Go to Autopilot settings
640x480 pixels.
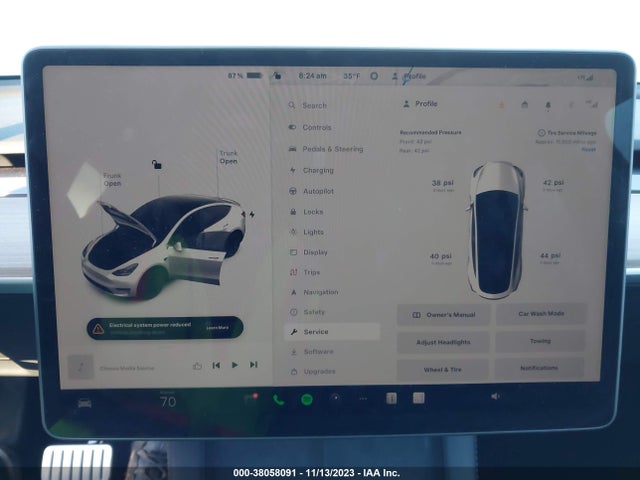click(311, 191)
